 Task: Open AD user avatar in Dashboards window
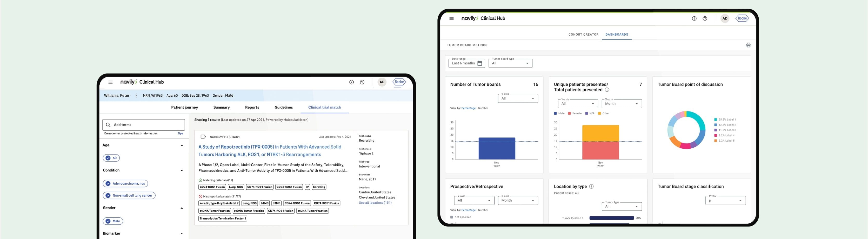pos(725,18)
